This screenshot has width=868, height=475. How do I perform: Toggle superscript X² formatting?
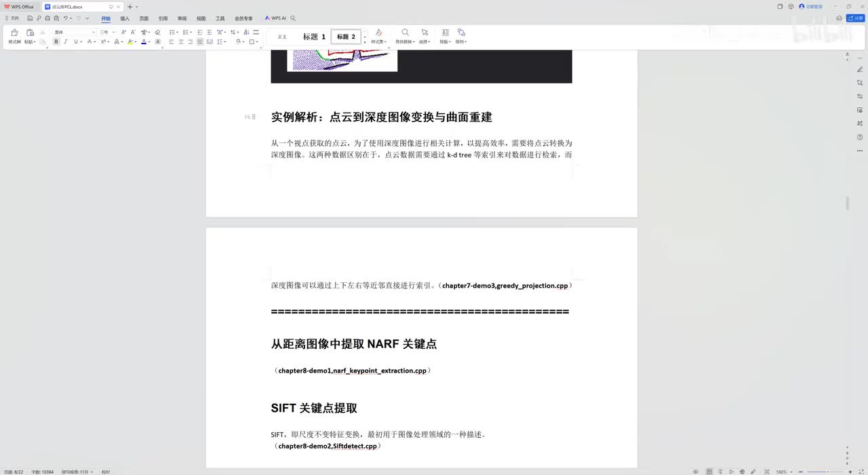point(104,41)
